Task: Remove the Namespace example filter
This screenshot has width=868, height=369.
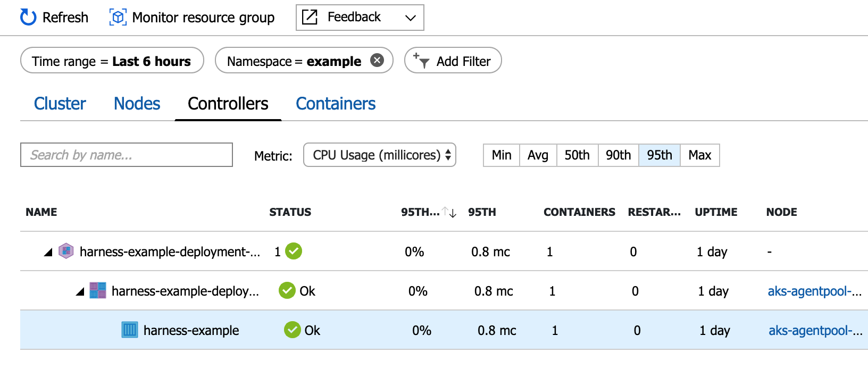Action: (x=377, y=61)
